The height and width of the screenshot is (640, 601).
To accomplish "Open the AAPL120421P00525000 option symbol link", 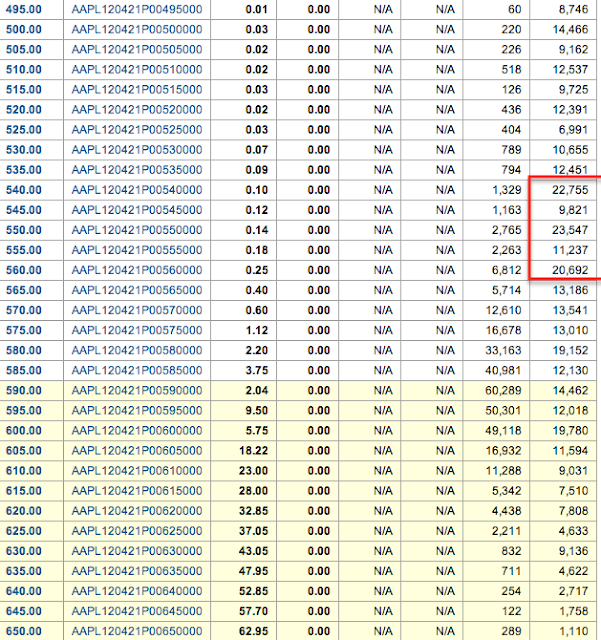I will (137, 130).
